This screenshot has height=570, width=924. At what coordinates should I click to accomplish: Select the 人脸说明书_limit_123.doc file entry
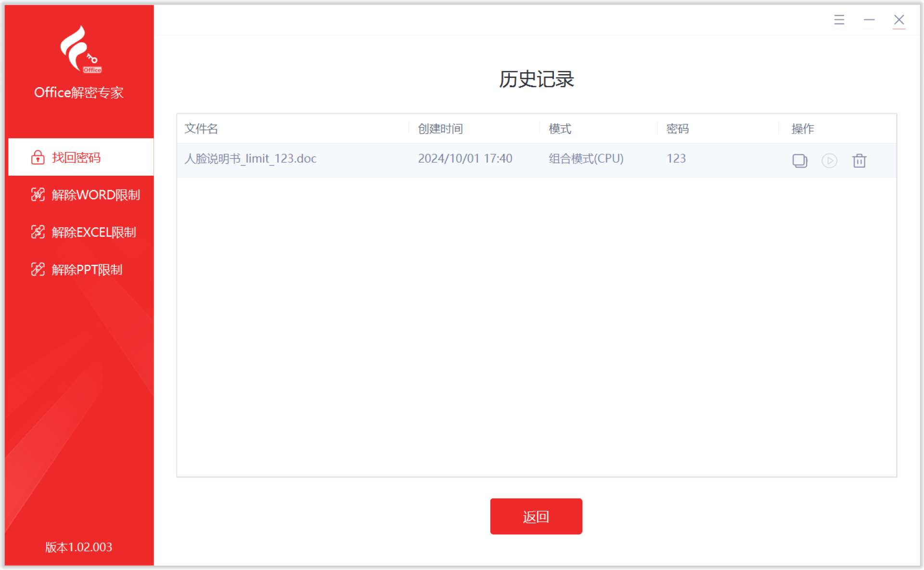click(x=250, y=158)
